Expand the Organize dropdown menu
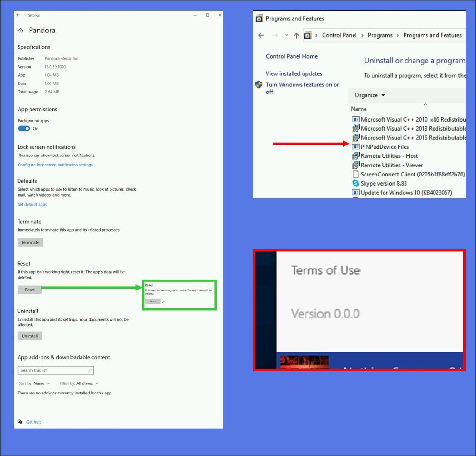The image size is (476, 456). pyautogui.click(x=370, y=95)
